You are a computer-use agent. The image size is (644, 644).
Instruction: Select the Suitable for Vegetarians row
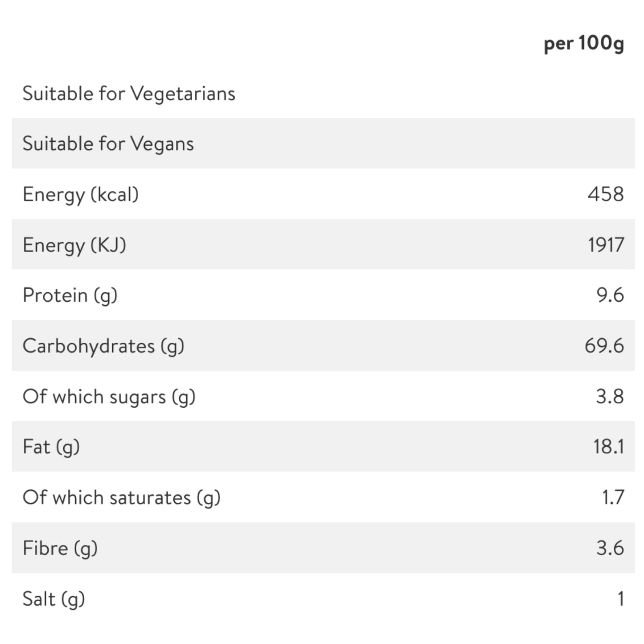pyautogui.click(x=323, y=93)
